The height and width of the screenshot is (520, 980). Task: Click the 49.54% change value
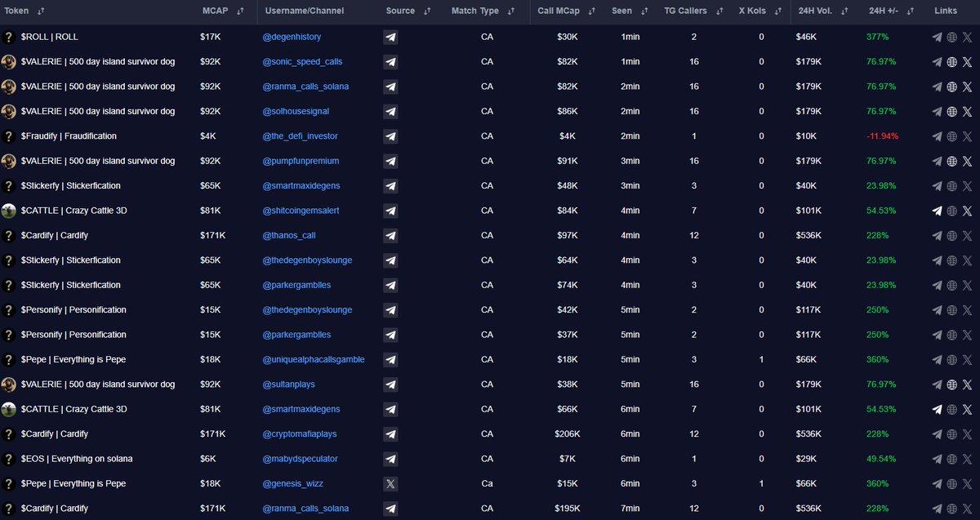click(x=881, y=459)
